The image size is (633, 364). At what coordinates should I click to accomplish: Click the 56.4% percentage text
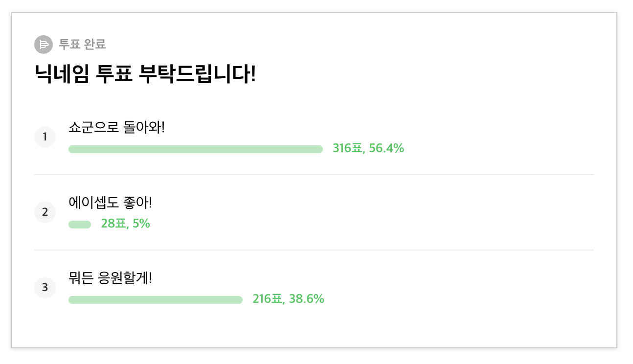coord(386,148)
